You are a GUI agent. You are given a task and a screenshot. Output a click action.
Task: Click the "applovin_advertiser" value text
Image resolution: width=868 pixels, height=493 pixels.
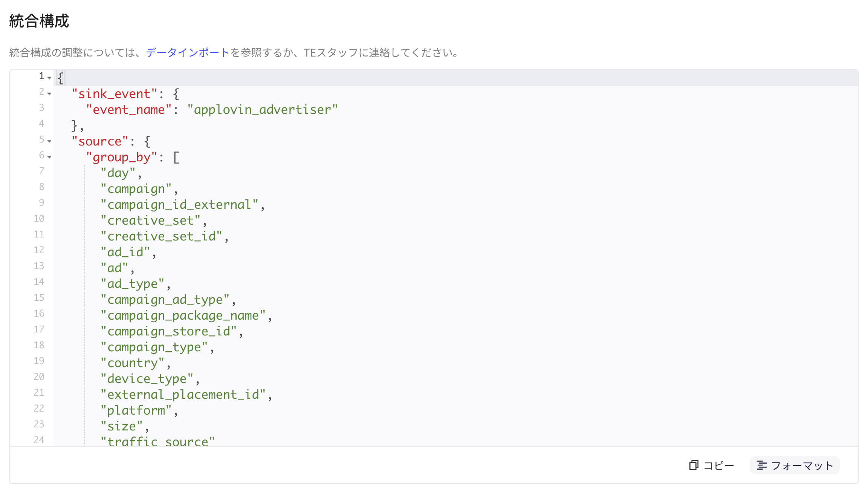263,110
